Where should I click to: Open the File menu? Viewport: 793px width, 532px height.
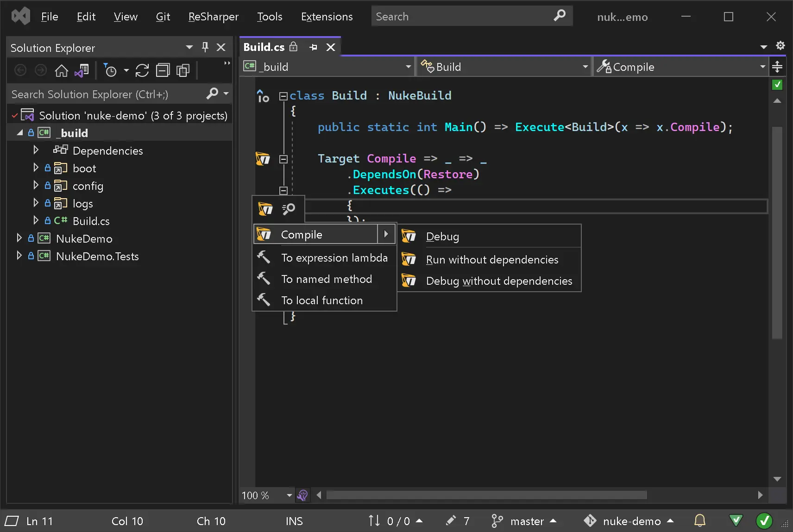[50, 17]
